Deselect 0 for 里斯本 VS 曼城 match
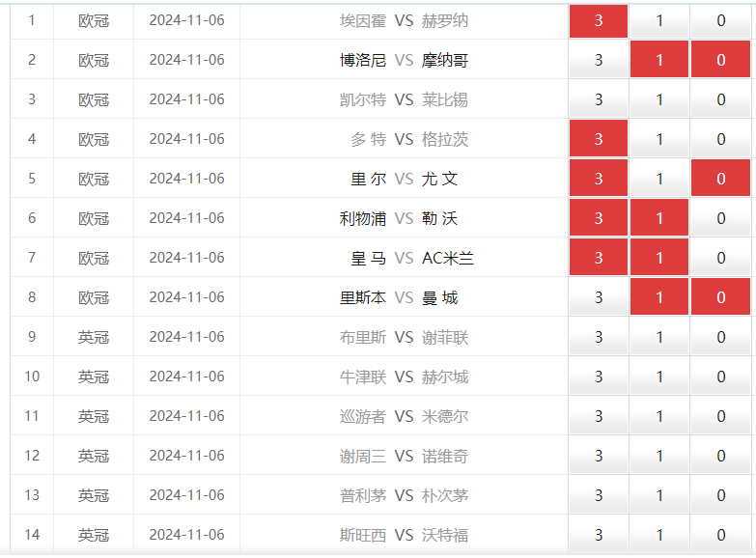The image size is (756, 558). click(x=721, y=297)
